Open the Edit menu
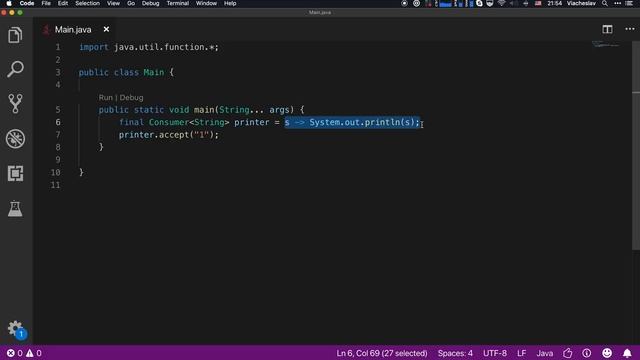This screenshot has height=360, width=640. 63,3
